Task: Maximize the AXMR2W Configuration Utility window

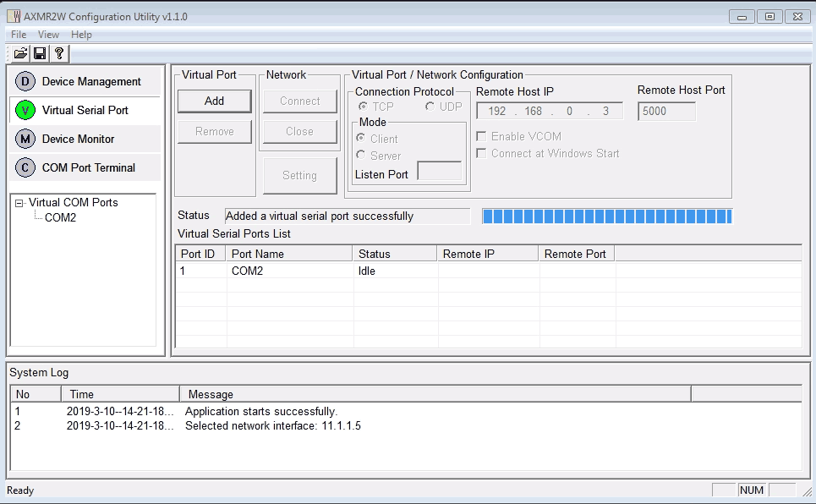Action: [x=769, y=17]
